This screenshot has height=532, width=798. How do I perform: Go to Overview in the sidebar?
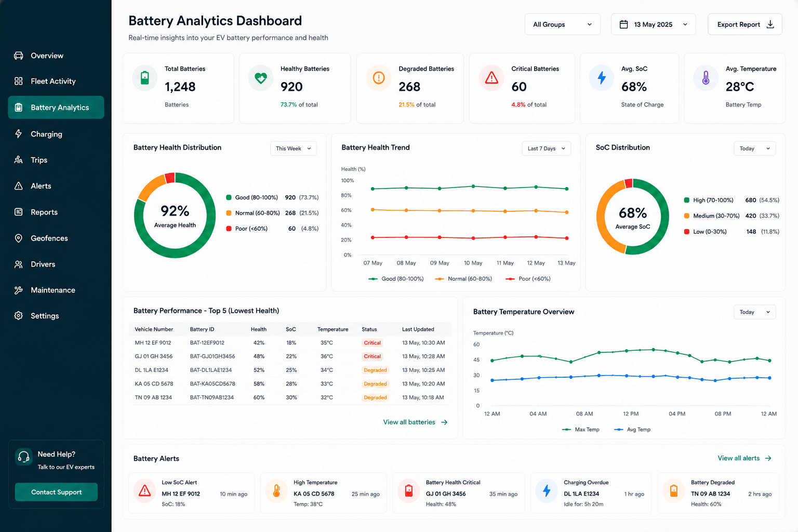[x=56, y=56]
